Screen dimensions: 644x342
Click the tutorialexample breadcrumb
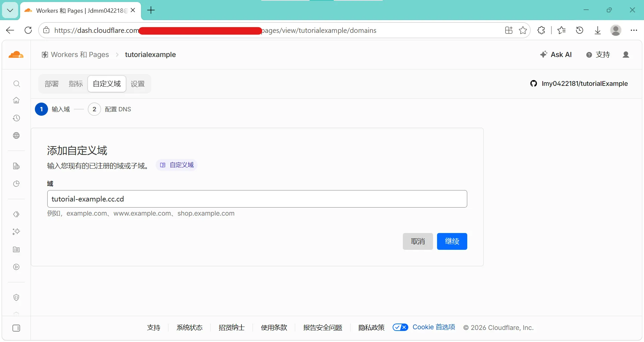tap(150, 55)
